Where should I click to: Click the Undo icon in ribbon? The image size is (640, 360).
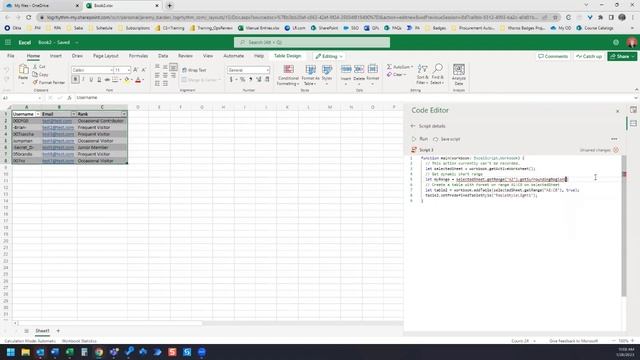(x=6, y=70)
